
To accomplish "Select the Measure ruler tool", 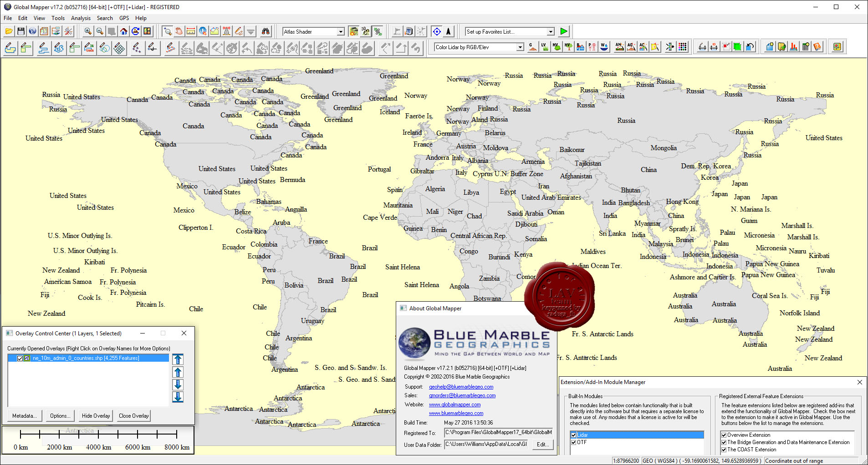I will [191, 31].
